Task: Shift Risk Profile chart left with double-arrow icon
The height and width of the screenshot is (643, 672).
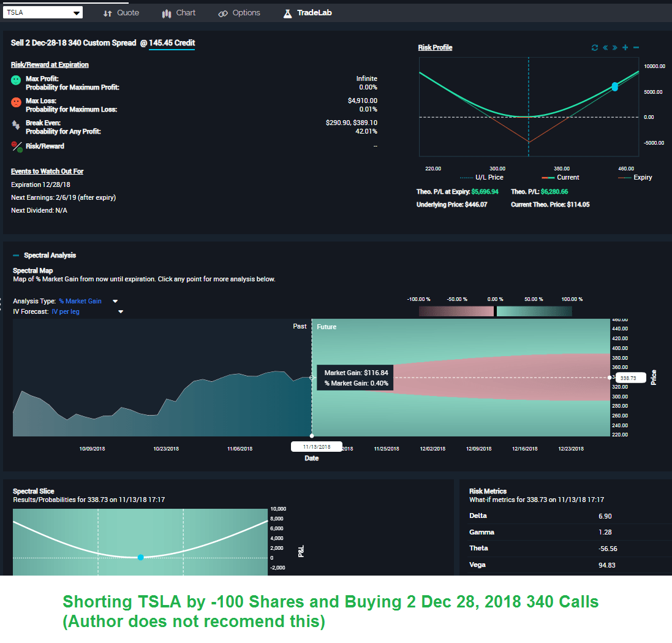Action: pos(605,48)
